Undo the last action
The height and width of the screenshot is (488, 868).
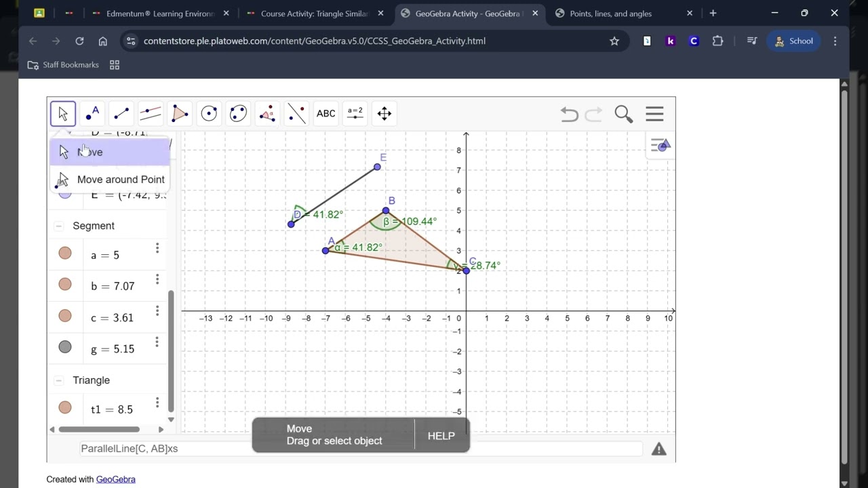pyautogui.click(x=570, y=115)
